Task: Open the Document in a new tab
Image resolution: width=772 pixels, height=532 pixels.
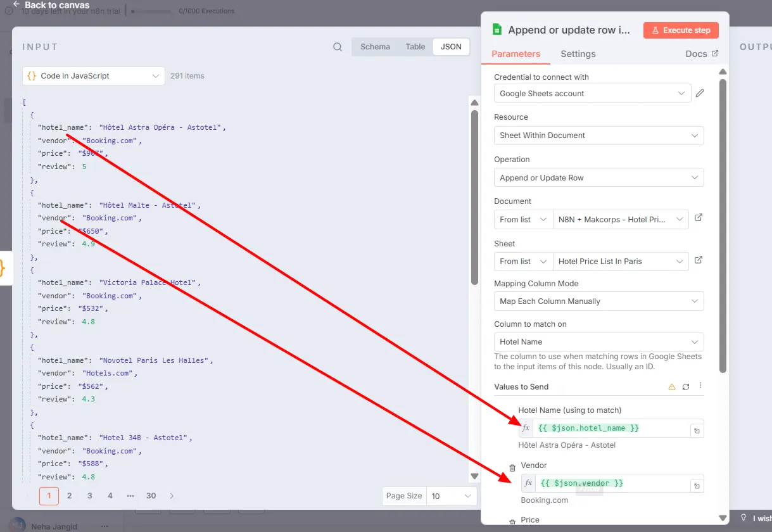Action: 699,217
